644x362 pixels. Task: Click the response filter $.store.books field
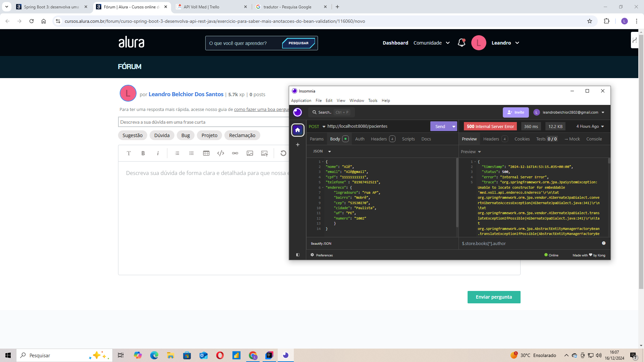(530, 243)
